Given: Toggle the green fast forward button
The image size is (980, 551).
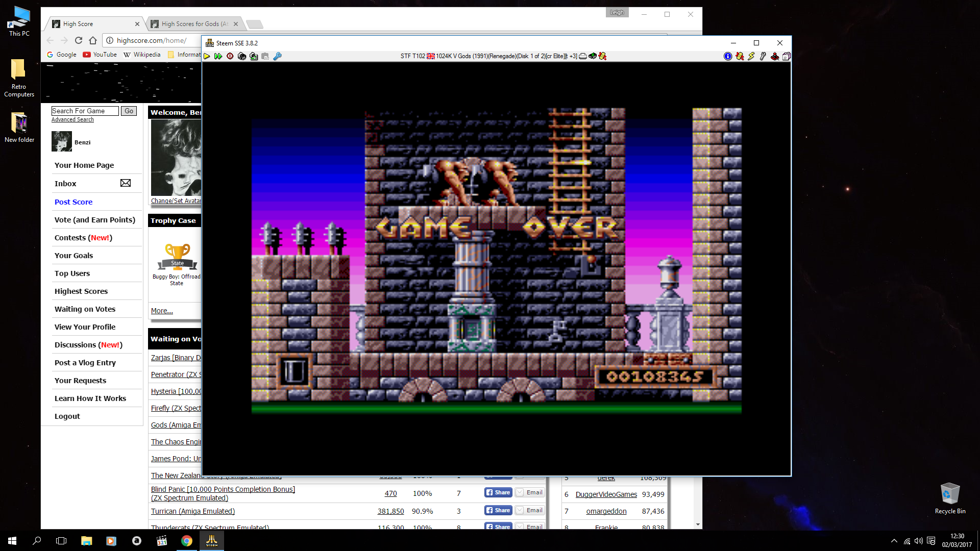Looking at the screenshot, I should [218, 56].
